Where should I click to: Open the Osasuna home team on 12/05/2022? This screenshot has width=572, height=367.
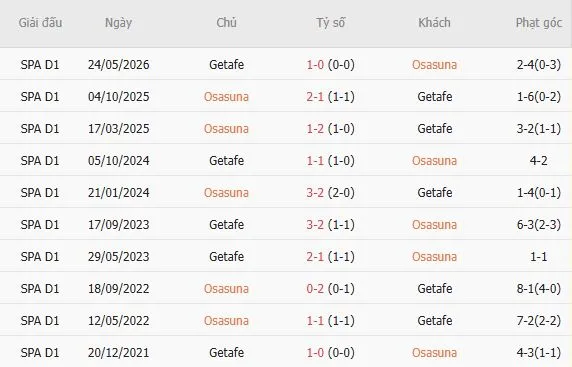226,321
